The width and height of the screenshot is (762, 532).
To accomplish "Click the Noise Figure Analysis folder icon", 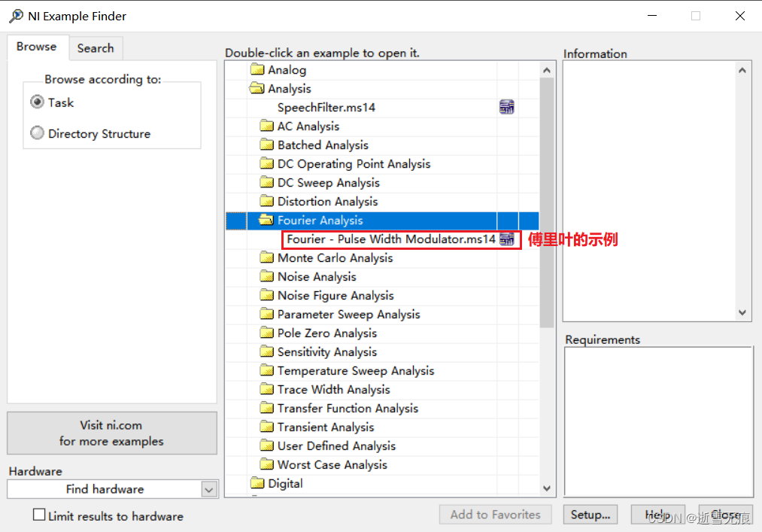I will [x=266, y=295].
